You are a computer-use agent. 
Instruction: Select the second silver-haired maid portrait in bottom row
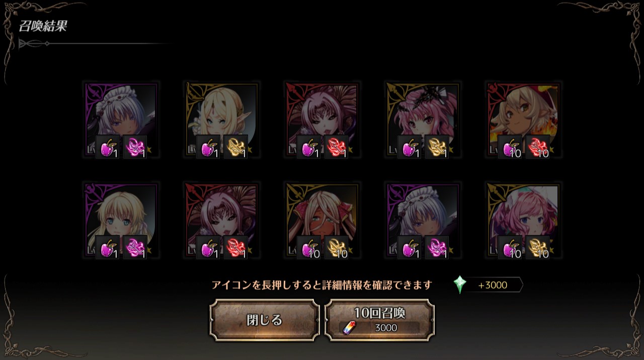(x=423, y=220)
